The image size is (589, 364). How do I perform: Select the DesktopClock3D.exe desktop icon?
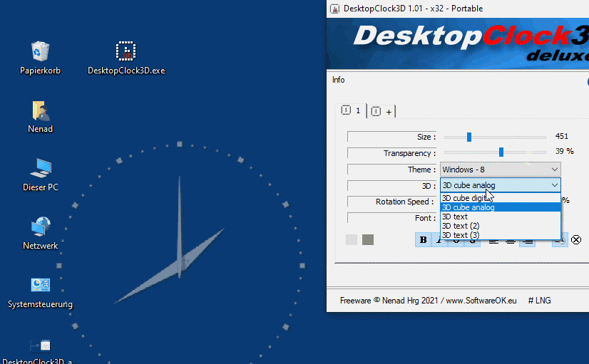pyautogui.click(x=126, y=58)
